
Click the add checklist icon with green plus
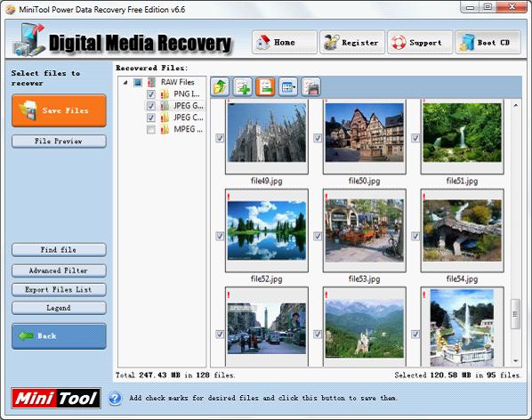243,86
